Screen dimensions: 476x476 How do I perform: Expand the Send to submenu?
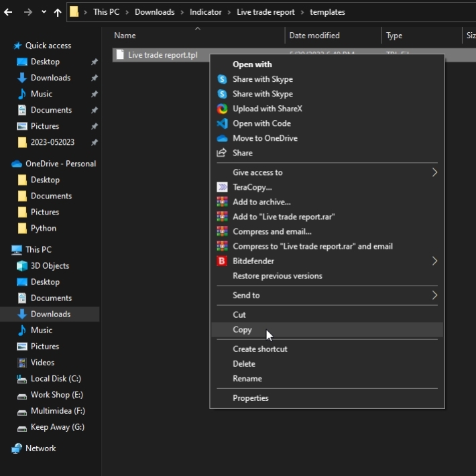point(327,296)
